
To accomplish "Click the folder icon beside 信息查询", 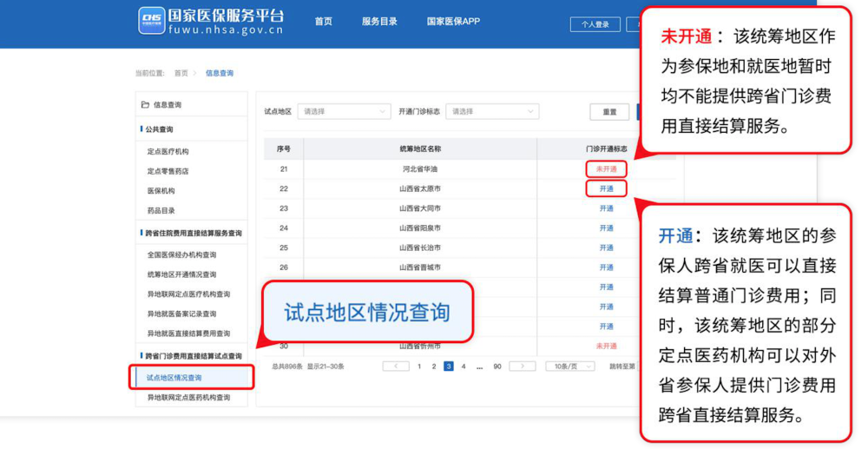I will click(145, 105).
